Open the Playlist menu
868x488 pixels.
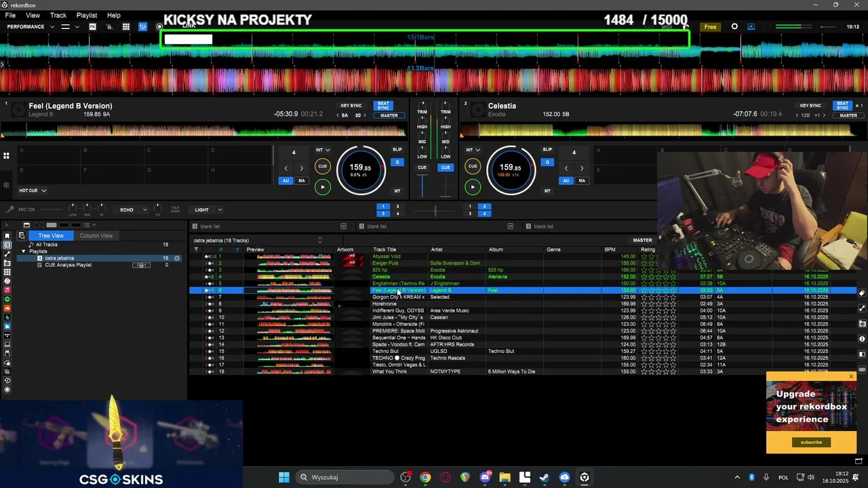pyautogui.click(x=87, y=15)
